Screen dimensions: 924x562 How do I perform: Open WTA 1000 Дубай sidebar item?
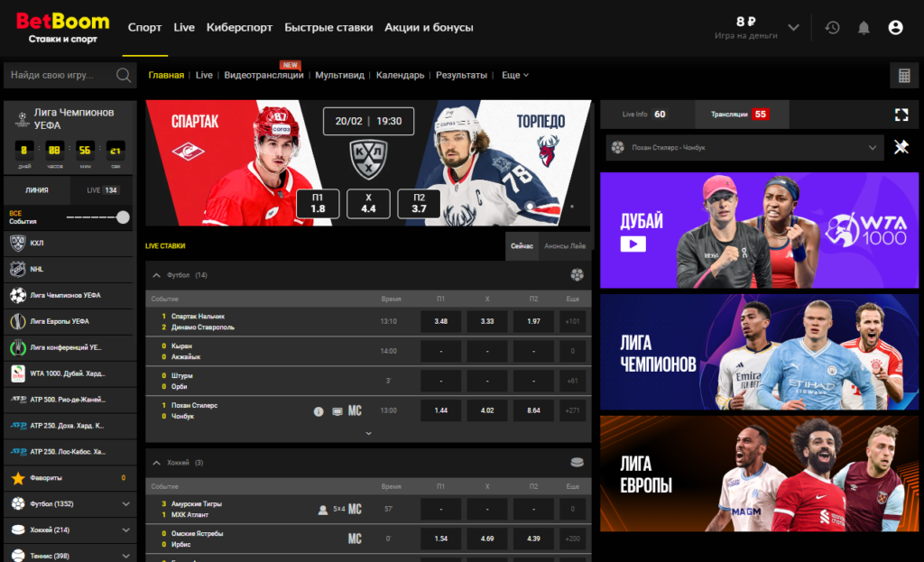click(69, 373)
